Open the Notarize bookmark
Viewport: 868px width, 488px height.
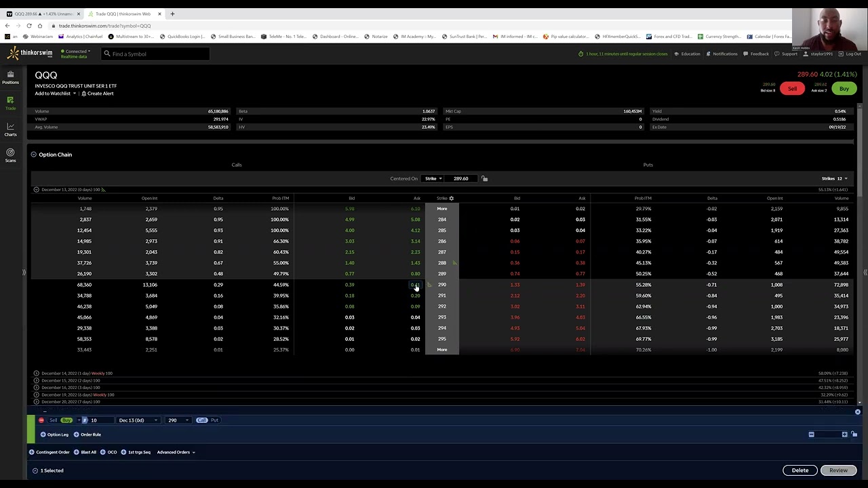(376, 37)
